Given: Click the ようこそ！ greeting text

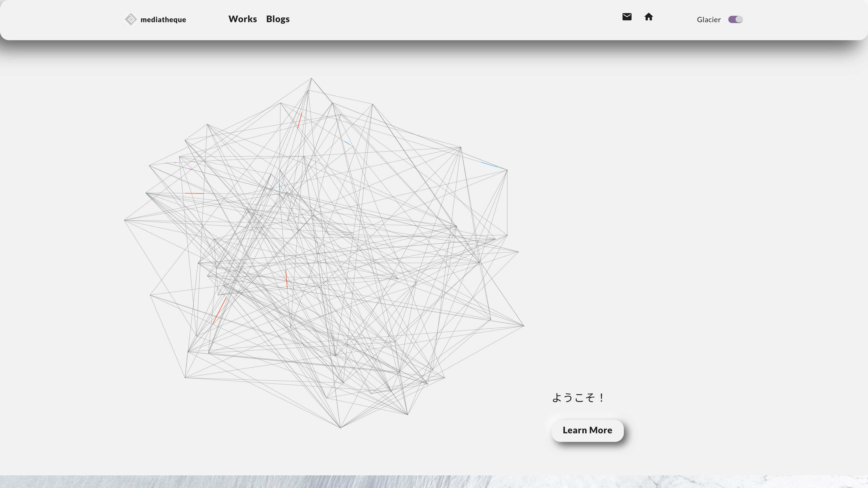Looking at the screenshot, I should pyautogui.click(x=578, y=397).
